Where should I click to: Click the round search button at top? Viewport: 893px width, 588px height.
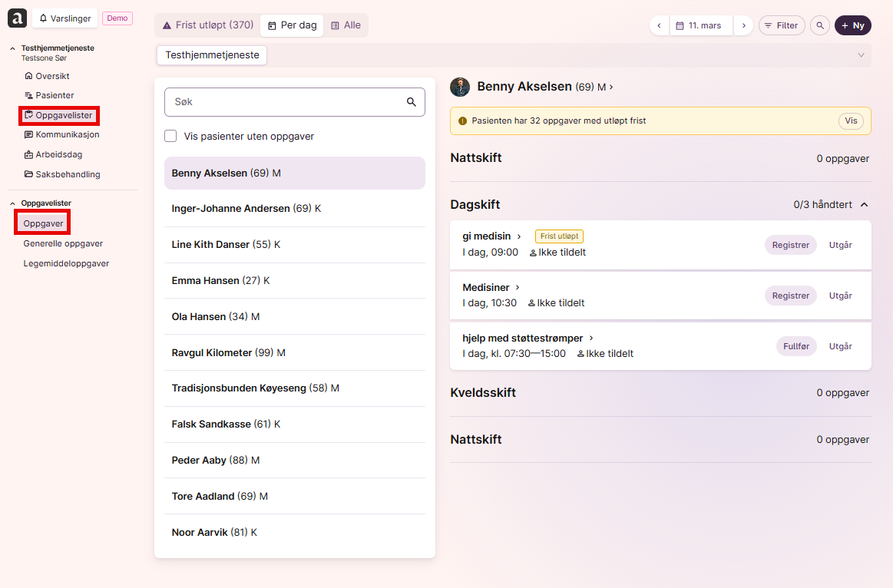[x=820, y=25]
